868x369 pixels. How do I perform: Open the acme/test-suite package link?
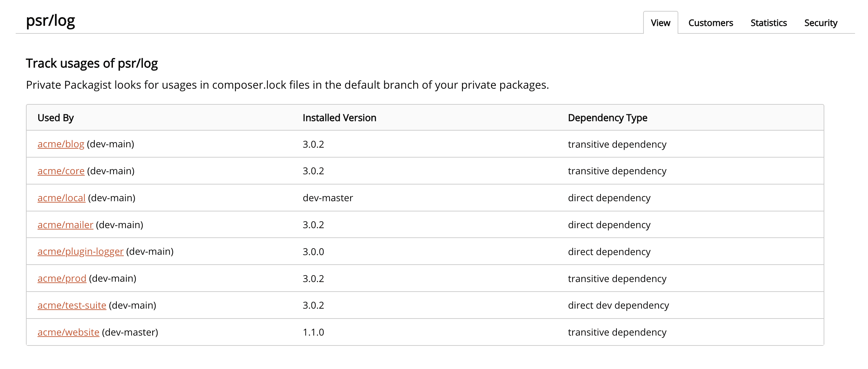coord(72,306)
